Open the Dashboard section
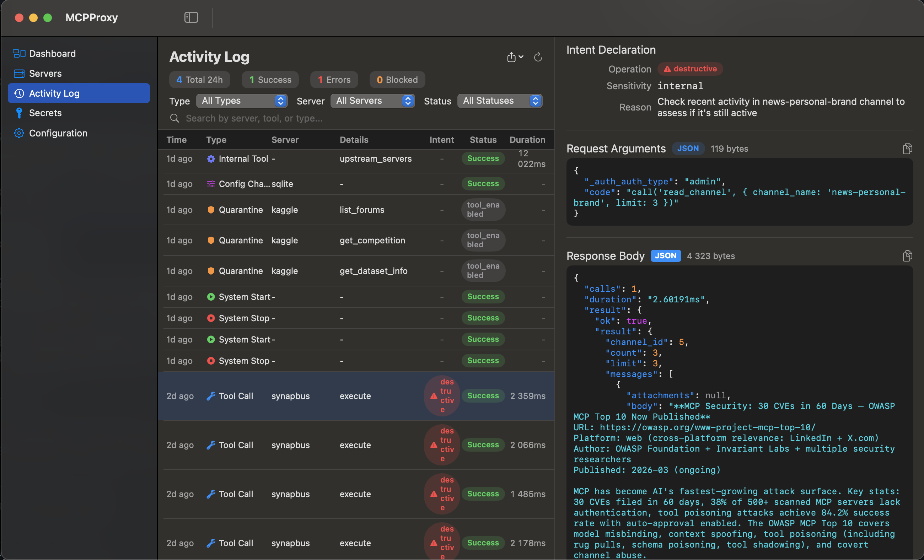The height and width of the screenshot is (560, 924). [79, 54]
